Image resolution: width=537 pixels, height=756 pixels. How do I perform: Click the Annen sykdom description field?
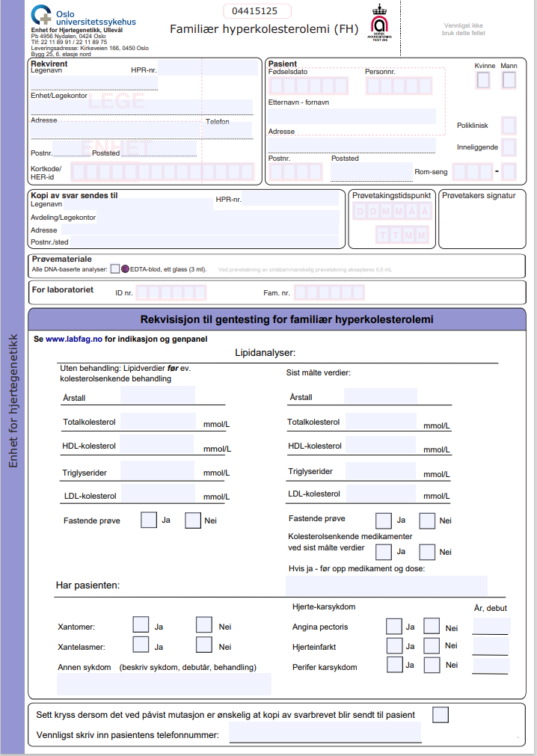(x=165, y=683)
